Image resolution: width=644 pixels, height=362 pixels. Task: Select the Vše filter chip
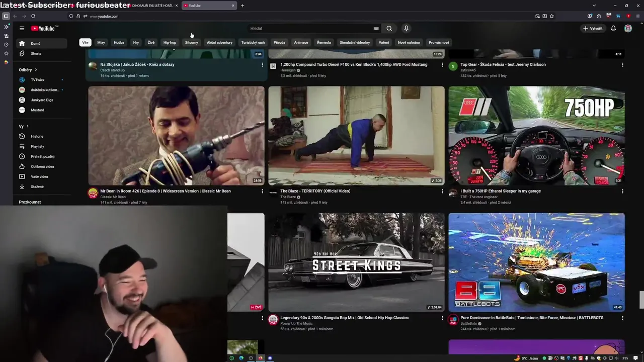[85, 43]
